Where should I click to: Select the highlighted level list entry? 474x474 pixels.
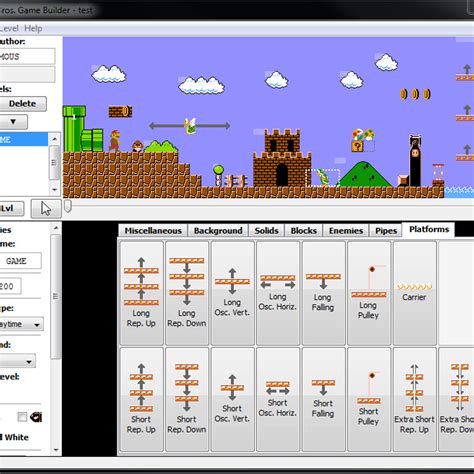coord(24,139)
